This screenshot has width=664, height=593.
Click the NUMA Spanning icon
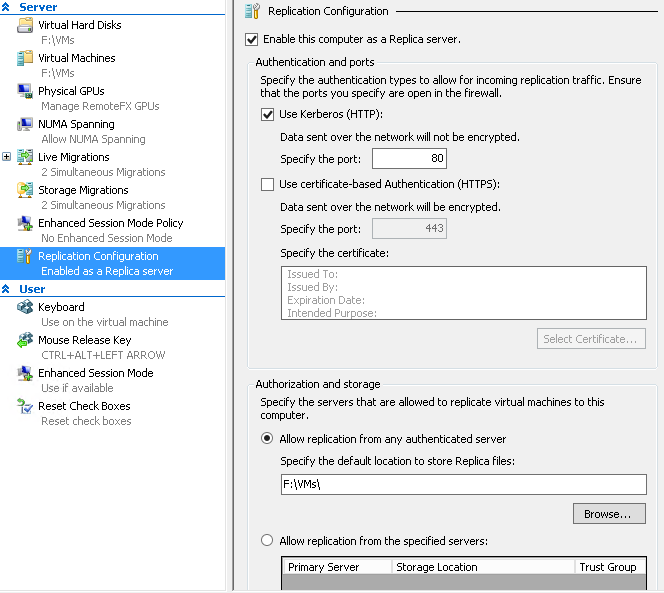point(25,124)
